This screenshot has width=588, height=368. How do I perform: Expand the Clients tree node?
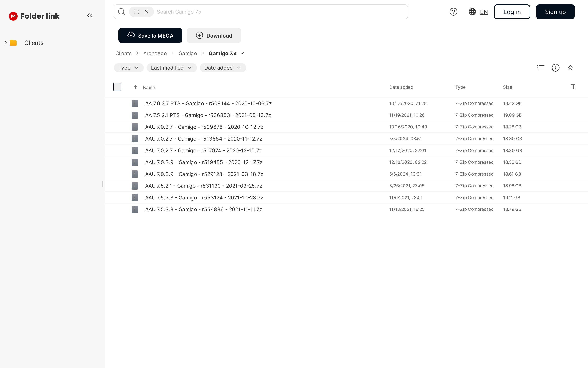(x=6, y=43)
